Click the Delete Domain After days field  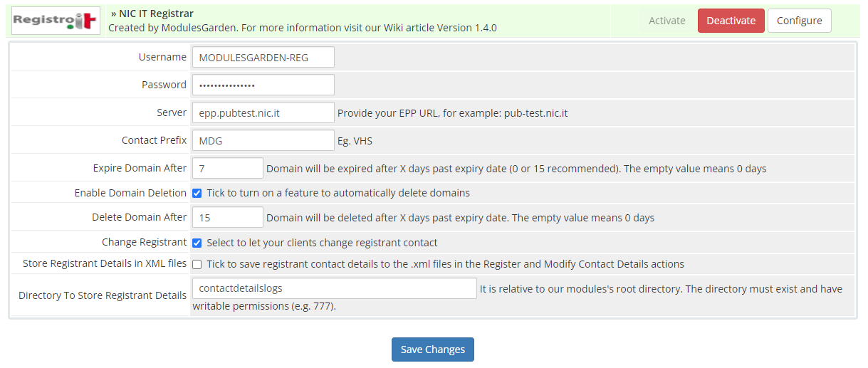[x=228, y=218]
